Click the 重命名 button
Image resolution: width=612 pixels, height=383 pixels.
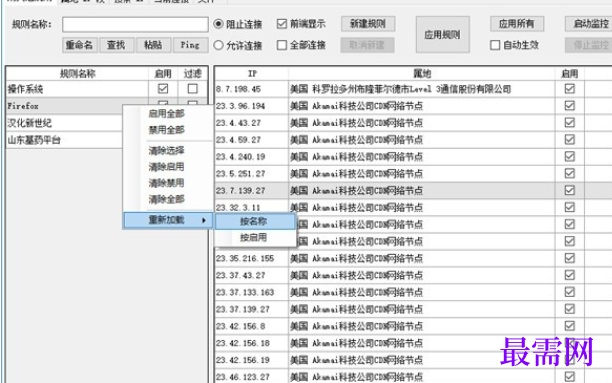tap(79, 45)
